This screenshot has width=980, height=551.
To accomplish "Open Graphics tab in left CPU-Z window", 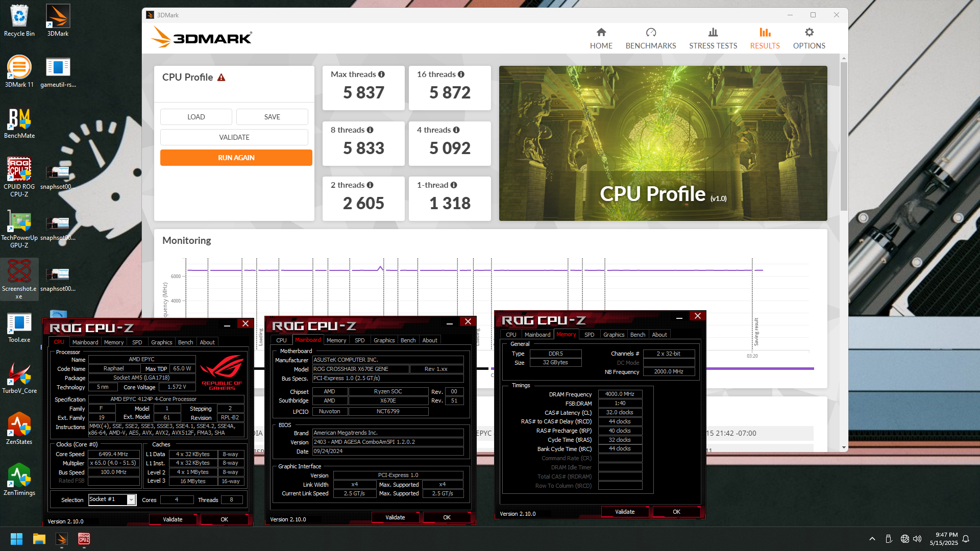I will (162, 342).
